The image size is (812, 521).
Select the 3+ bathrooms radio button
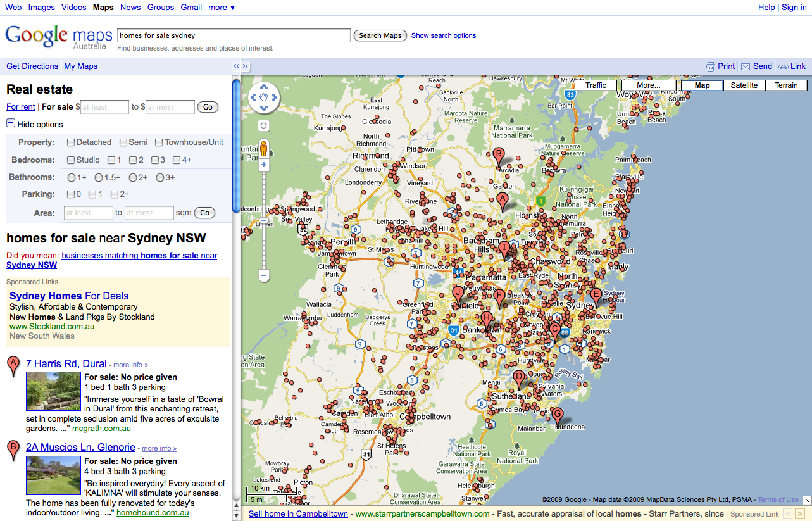(x=160, y=177)
